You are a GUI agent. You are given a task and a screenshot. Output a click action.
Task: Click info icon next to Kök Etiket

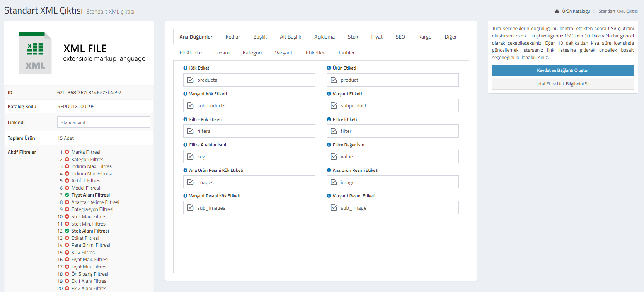pos(185,68)
